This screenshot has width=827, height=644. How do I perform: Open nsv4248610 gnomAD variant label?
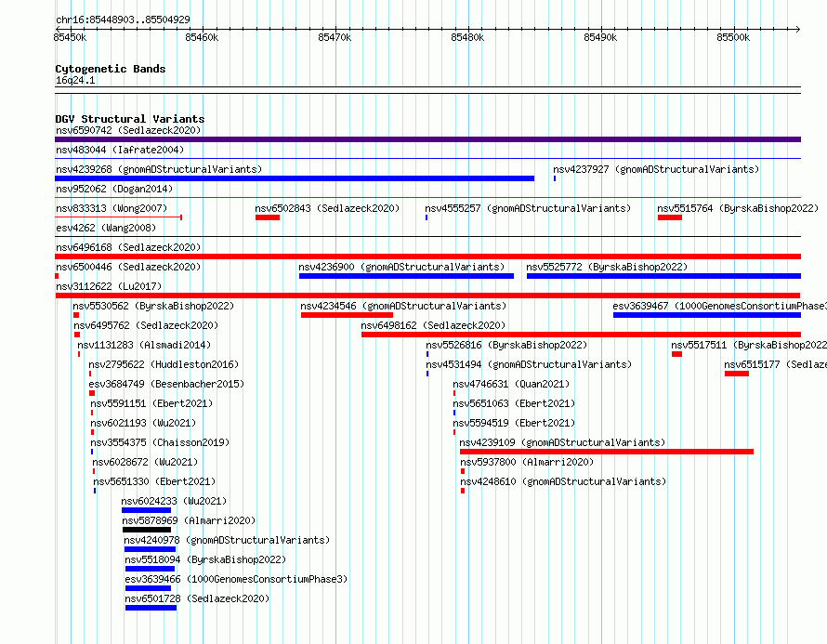pyautogui.click(x=563, y=481)
